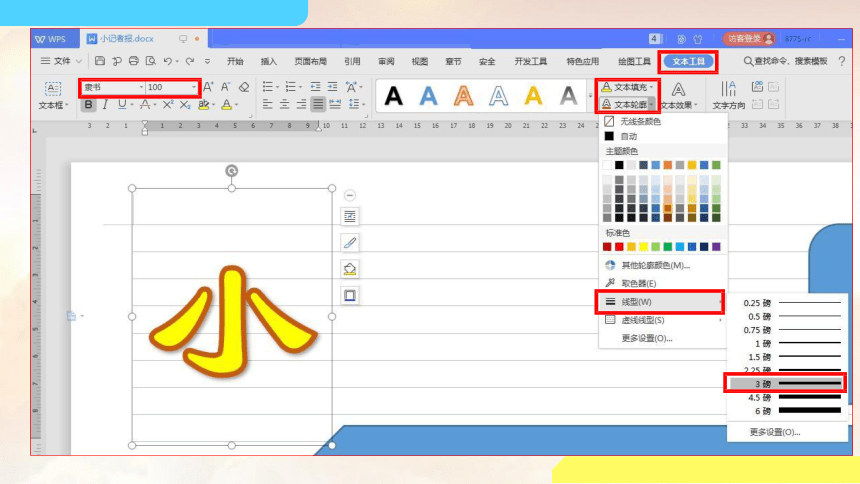Click the Print icon in quick toolbar
The height and width of the screenshot is (484, 860).
click(133, 61)
